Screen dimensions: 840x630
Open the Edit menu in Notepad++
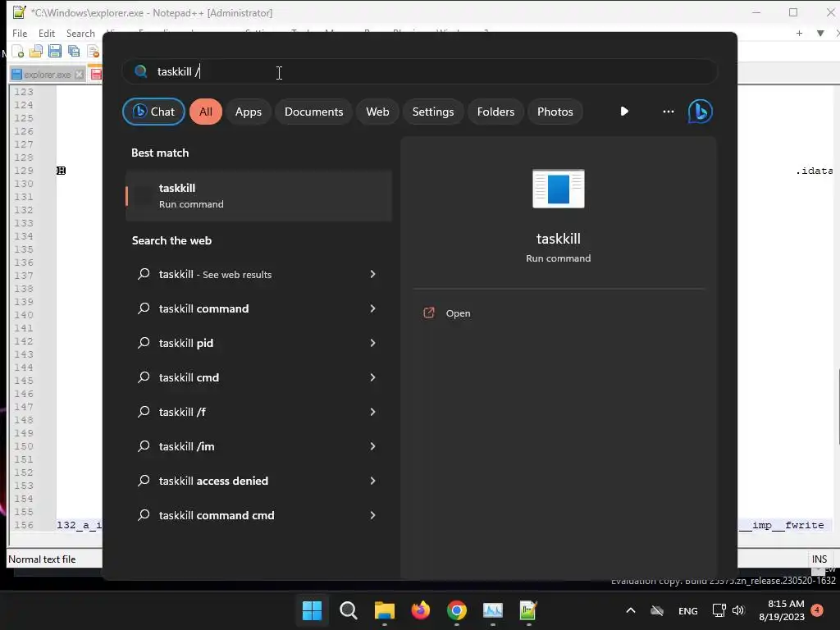pos(47,33)
